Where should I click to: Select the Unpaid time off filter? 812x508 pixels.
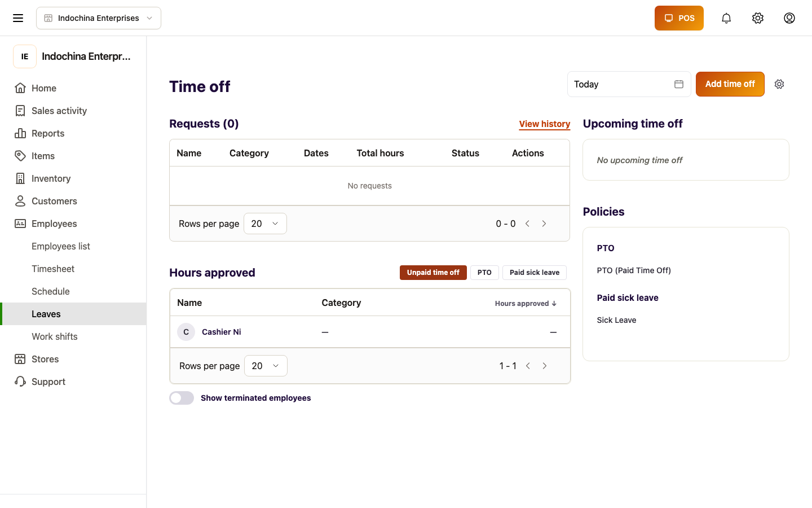coord(433,273)
